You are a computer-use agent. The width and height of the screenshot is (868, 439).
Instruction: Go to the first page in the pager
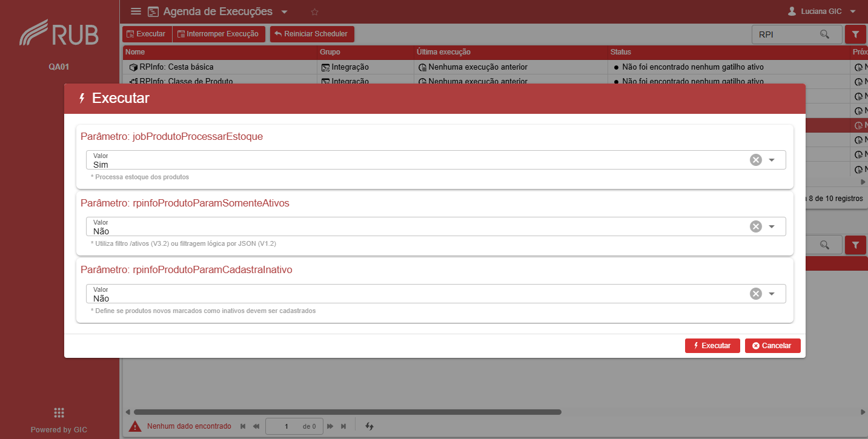(x=244, y=426)
